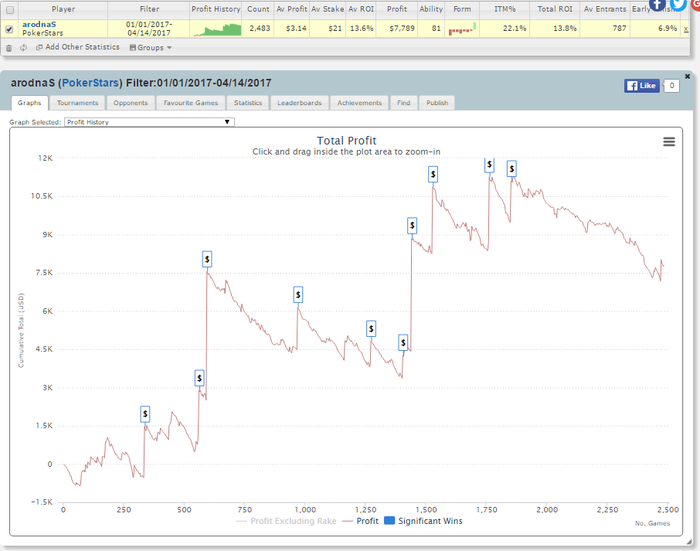The width and height of the screenshot is (700, 551).
Task: Click the refresh icon beside the trash icon
Action: (23, 48)
